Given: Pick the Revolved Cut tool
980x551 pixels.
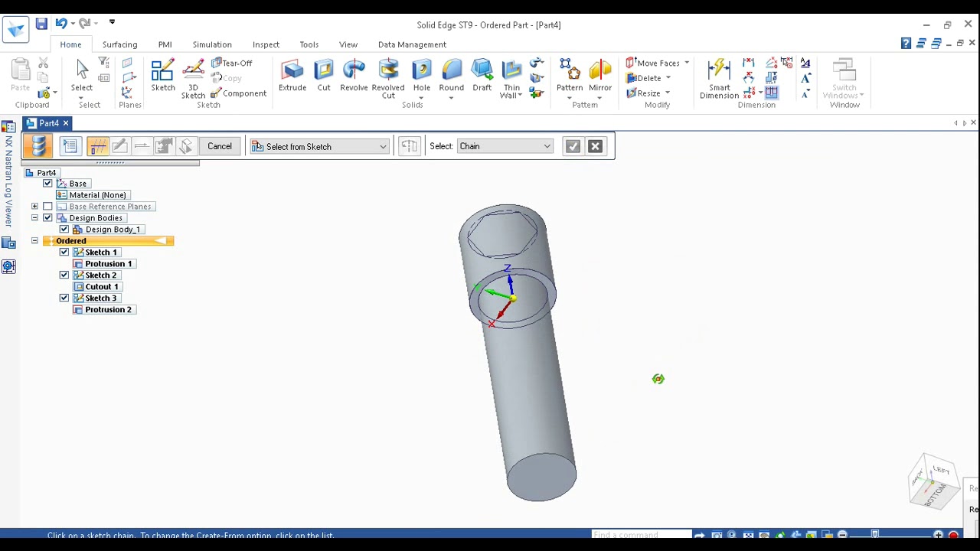Looking at the screenshot, I should (x=388, y=78).
